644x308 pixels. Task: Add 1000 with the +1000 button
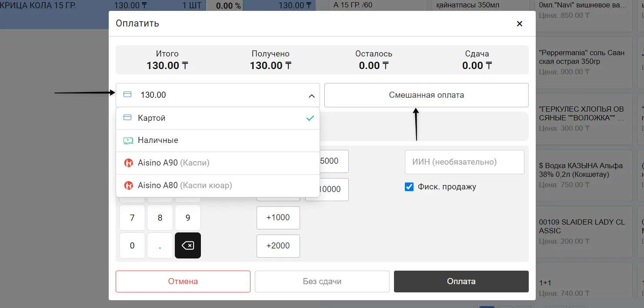tap(278, 218)
